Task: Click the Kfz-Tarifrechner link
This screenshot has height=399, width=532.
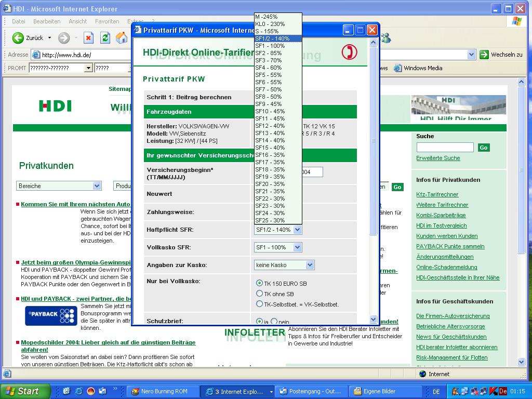Action: tap(437, 194)
